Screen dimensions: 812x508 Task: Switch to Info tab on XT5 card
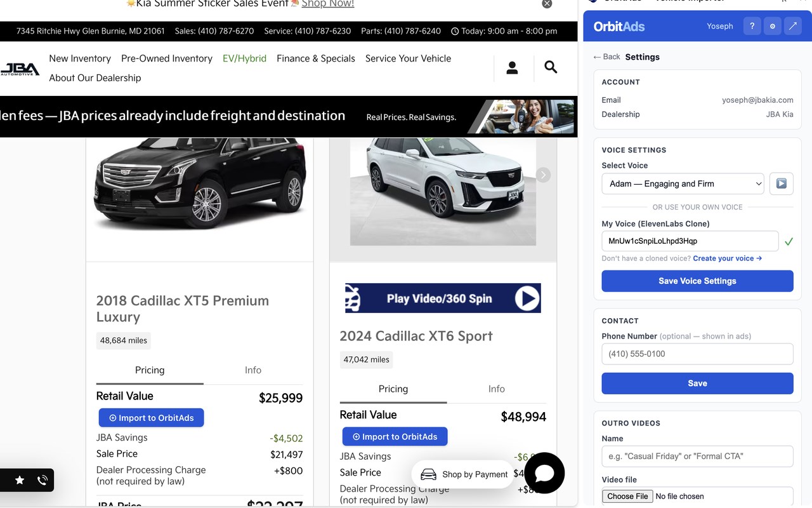click(253, 370)
